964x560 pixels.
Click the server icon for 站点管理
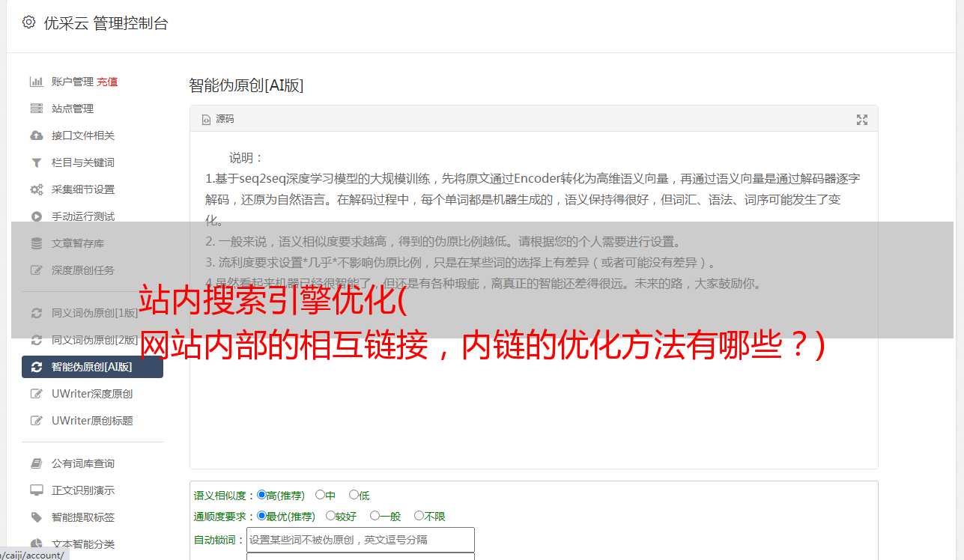(x=36, y=109)
